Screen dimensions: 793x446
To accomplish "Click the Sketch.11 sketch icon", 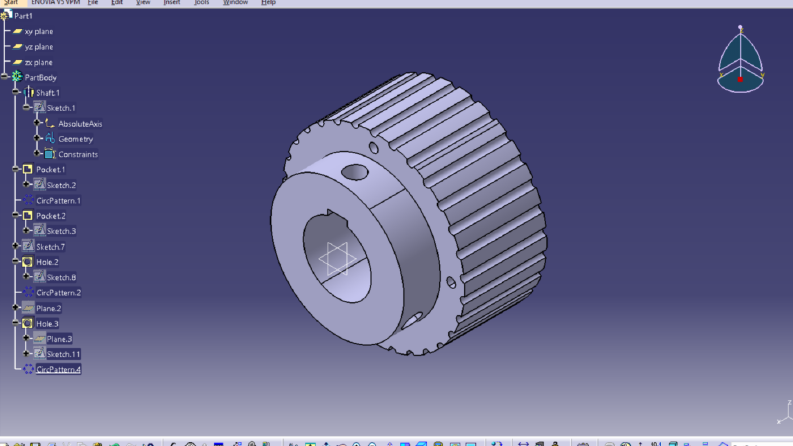I will 39,354.
